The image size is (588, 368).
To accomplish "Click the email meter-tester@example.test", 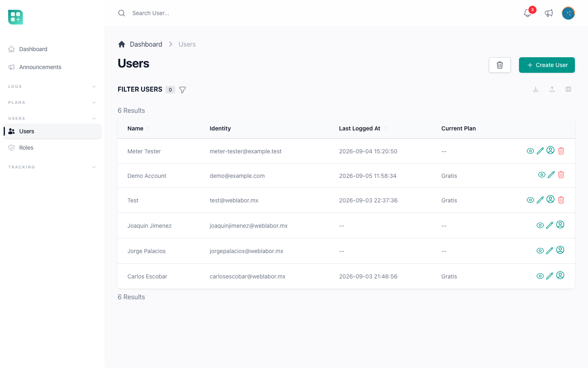I will [x=245, y=151].
